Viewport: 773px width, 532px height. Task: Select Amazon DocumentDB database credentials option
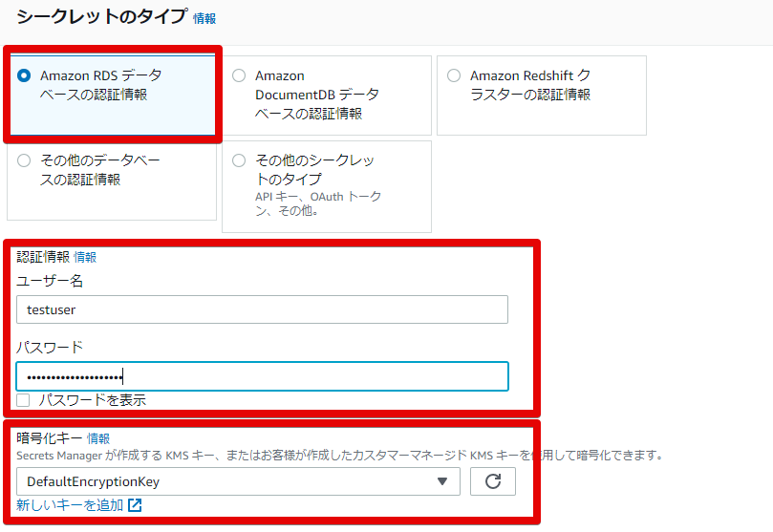coord(239,75)
